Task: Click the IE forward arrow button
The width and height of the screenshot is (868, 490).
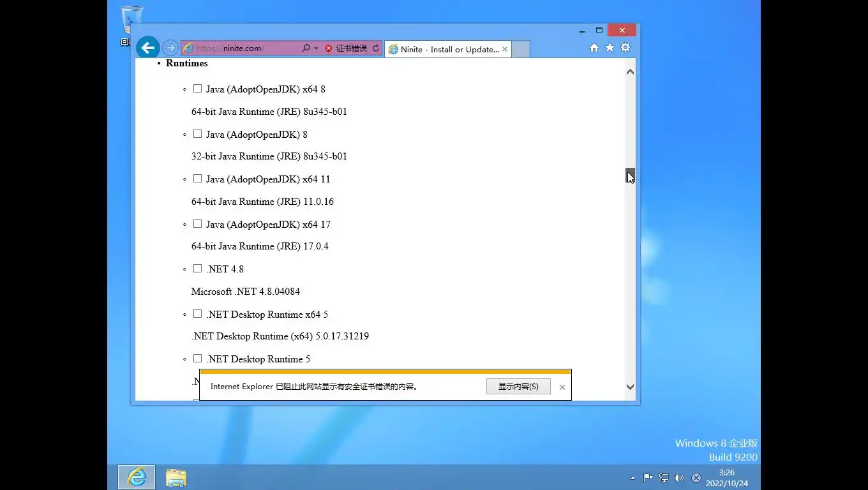Action: tap(170, 48)
